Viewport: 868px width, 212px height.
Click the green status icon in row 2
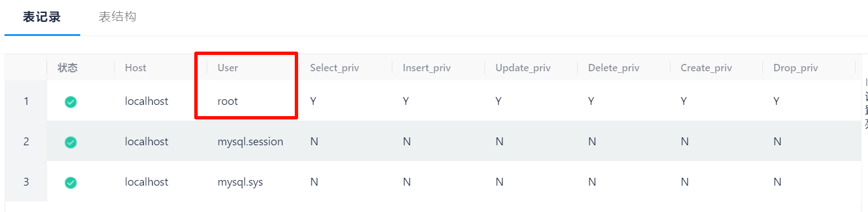(71, 142)
